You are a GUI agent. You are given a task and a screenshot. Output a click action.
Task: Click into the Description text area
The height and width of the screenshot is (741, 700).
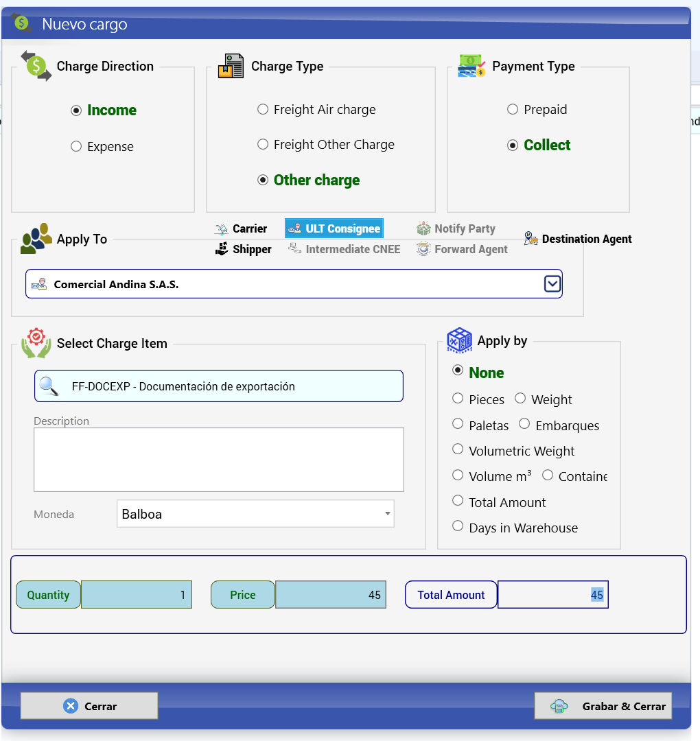click(x=219, y=460)
